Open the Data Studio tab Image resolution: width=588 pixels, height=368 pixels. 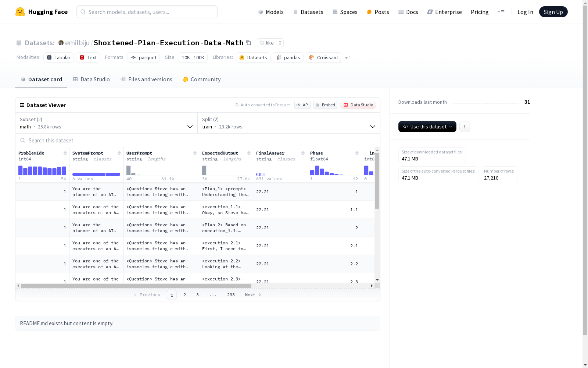(x=91, y=79)
